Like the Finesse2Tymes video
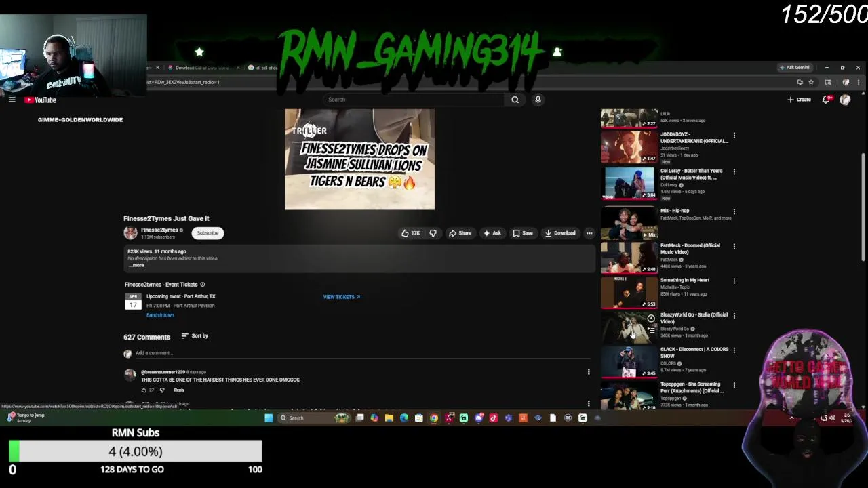Image resolution: width=868 pixels, height=488 pixels. coord(410,233)
